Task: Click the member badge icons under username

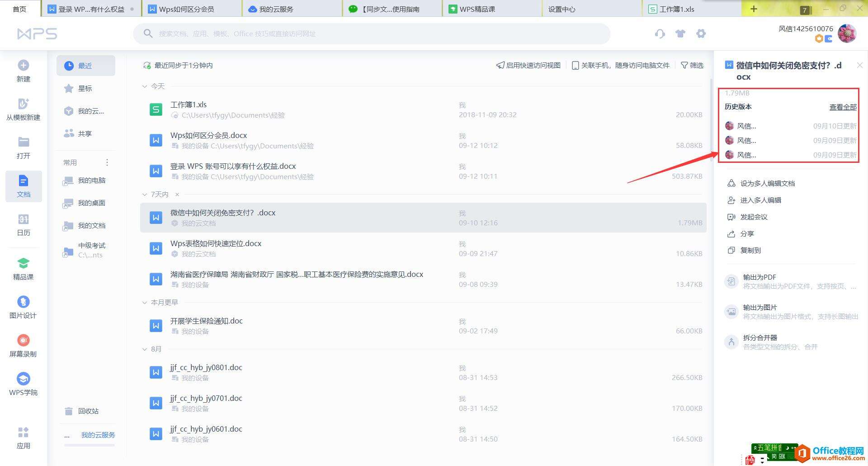Action: click(x=823, y=39)
